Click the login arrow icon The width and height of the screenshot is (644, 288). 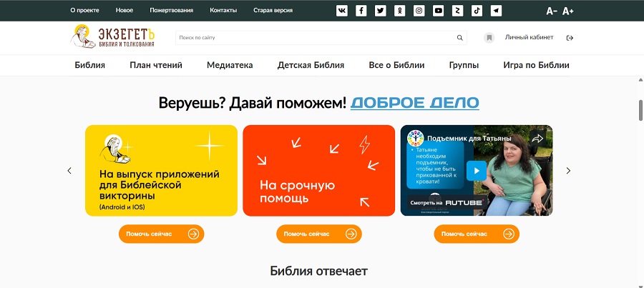tap(570, 38)
